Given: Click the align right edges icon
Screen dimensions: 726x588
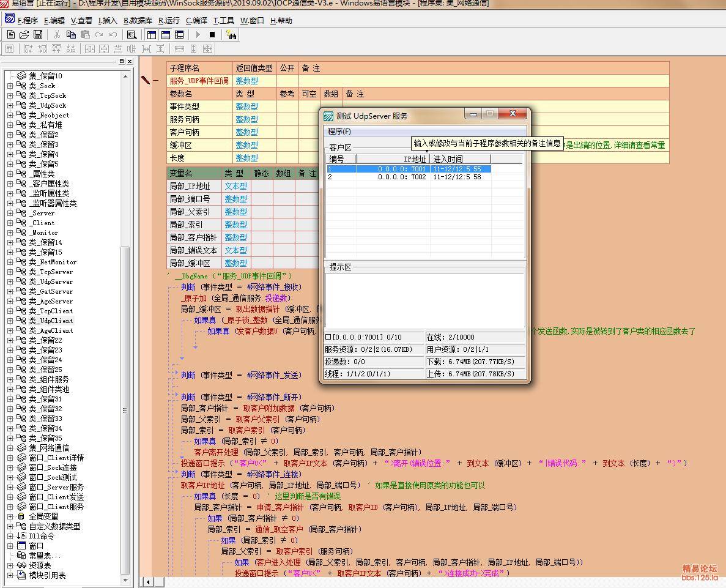Looking at the screenshot, I should (x=42, y=48).
